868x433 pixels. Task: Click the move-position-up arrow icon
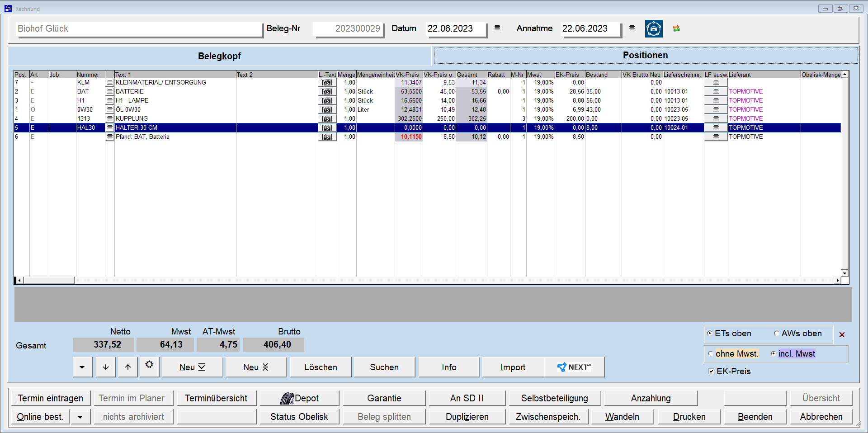tap(127, 367)
